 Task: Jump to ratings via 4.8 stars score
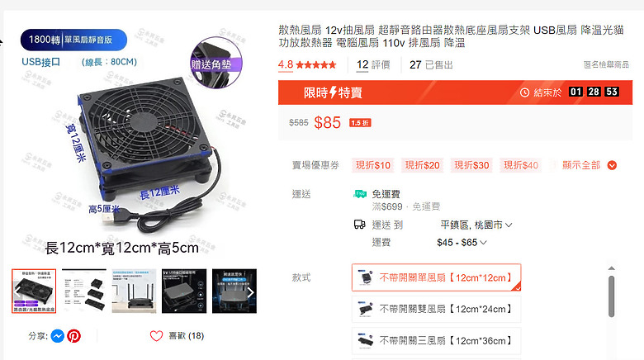307,65
